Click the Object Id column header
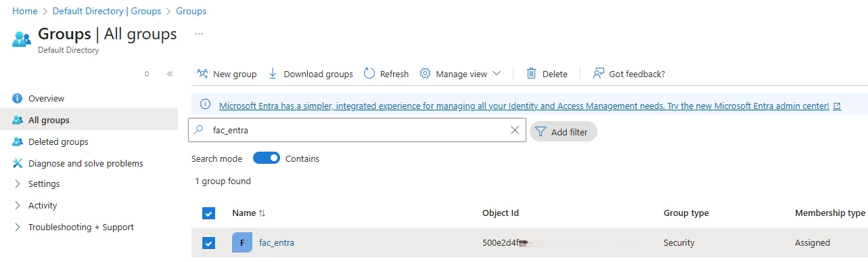Viewport: 868px width, 262px height. [501, 213]
